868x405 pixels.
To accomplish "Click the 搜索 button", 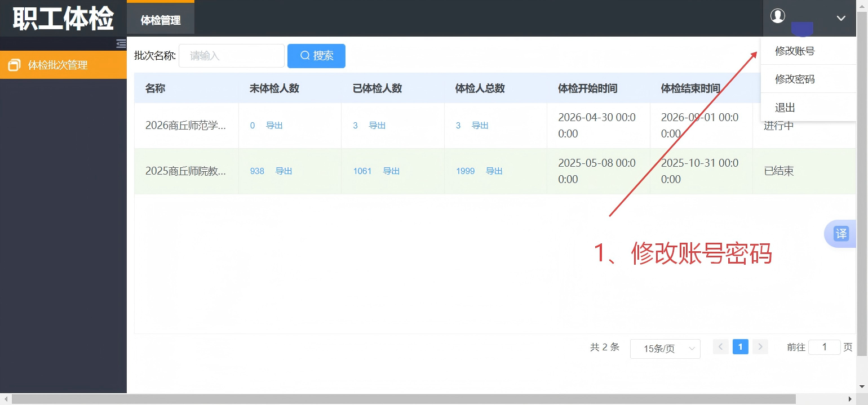I will click(x=316, y=56).
